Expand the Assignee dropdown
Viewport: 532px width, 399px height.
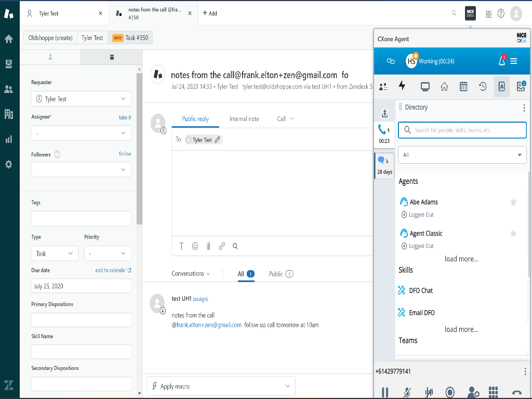coord(81,133)
